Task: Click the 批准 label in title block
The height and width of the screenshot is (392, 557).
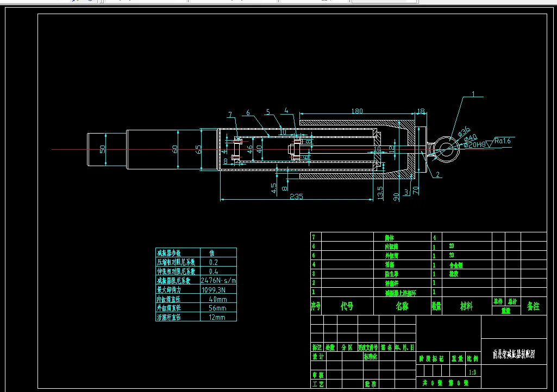Action: pos(370,384)
